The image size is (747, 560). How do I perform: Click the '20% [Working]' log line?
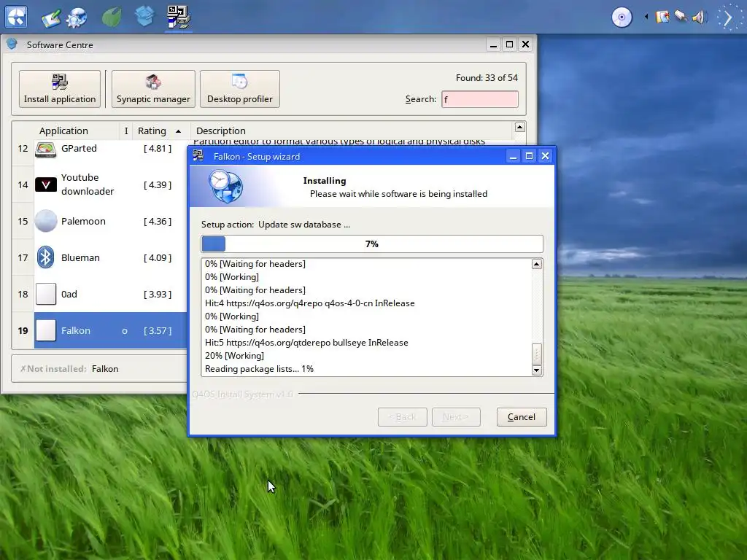(x=234, y=356)
